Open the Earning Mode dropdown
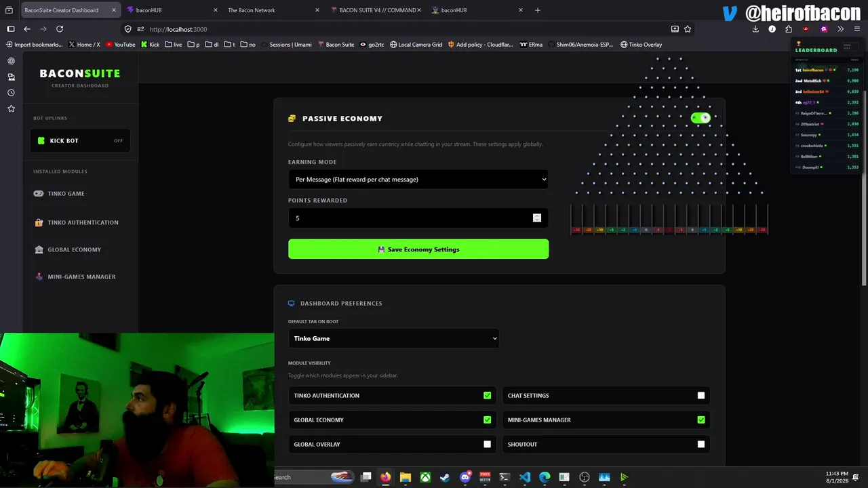 tap(418, 180)
